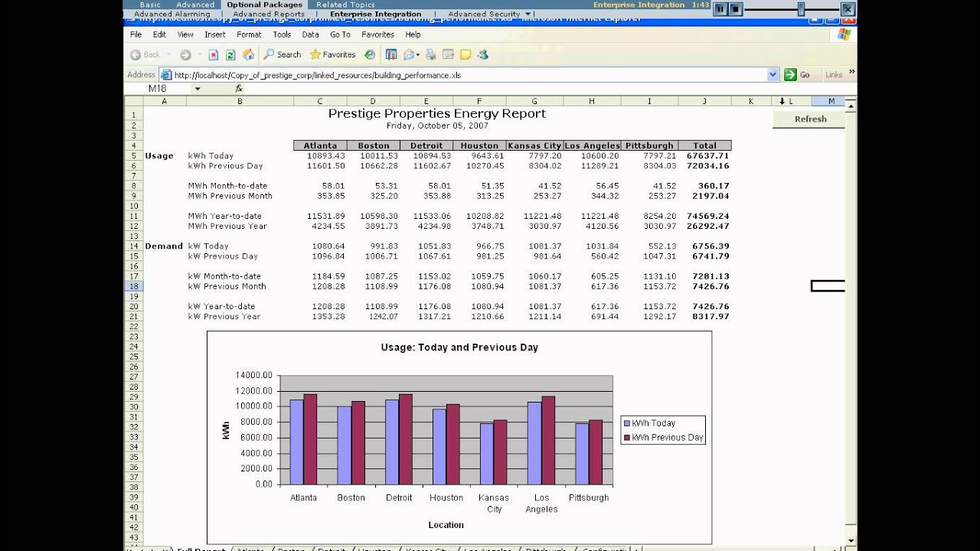Click the fx insert function icon

[x=239, y=89]
